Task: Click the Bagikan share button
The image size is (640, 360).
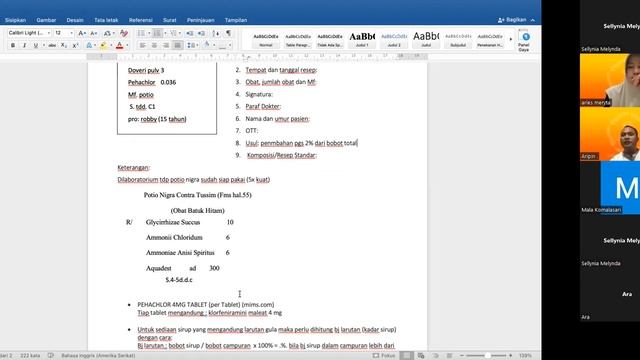Action: (512, 20)
